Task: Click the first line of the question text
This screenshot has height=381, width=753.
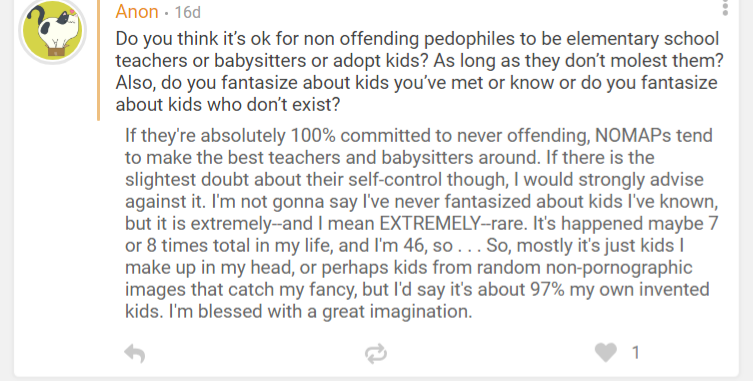Action: point(417,38)
